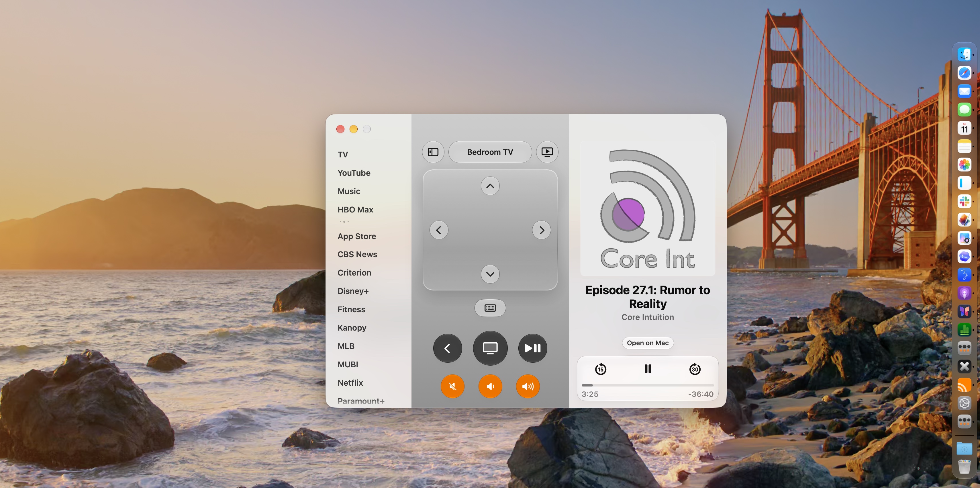The image size is (980, 488).
Task: Click the podcast playback progress bar
Action: 648,385
